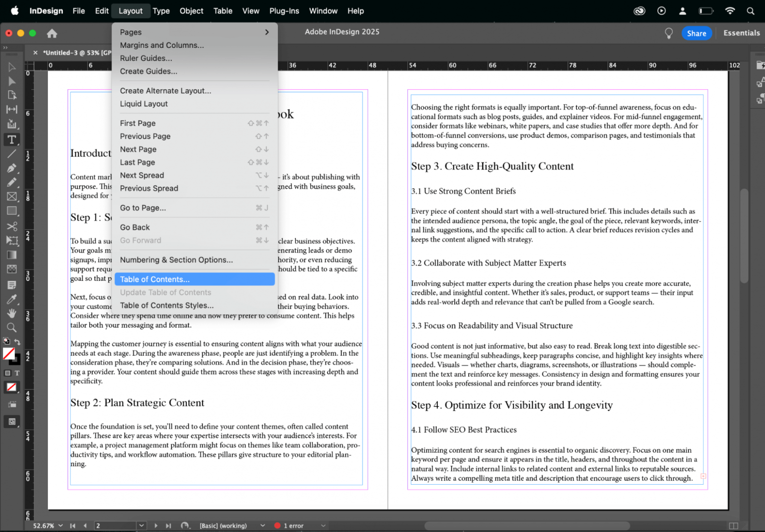Choose the Hand tool
This screenshot has width=765, height=532.
coord(11,313)
